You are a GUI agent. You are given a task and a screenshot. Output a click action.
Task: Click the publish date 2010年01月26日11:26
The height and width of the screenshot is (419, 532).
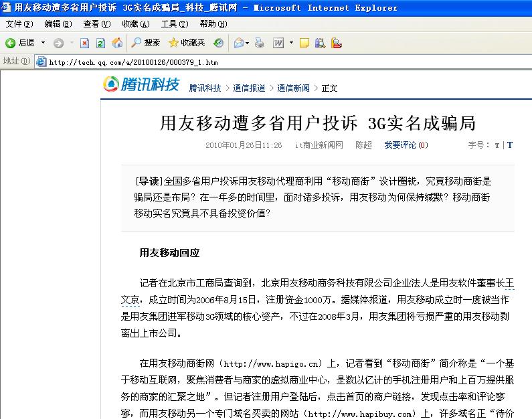[244, 145]
